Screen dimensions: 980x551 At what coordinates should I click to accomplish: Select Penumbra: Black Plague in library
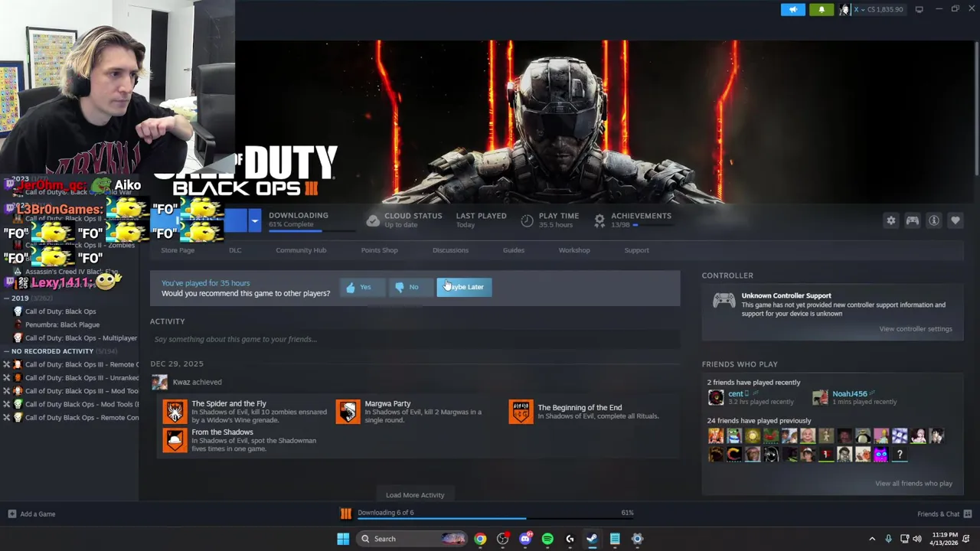[62, 324]
